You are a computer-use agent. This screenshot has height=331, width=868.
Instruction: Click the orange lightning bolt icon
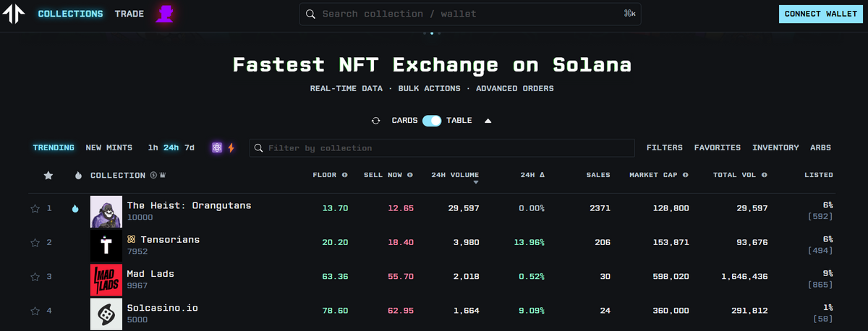231,147
